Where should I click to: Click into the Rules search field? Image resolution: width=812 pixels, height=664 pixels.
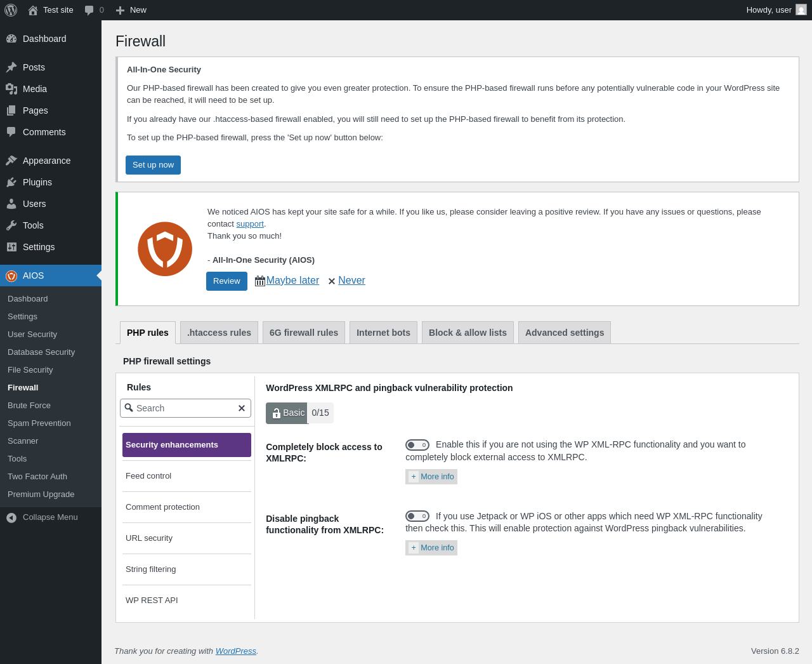185,408
